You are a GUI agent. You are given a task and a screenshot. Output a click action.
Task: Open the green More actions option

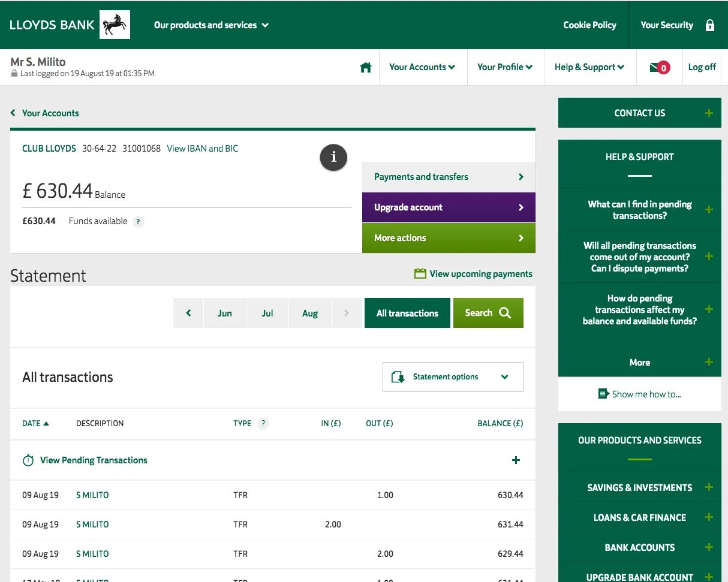pyautogui.click(x=449, y=238)
